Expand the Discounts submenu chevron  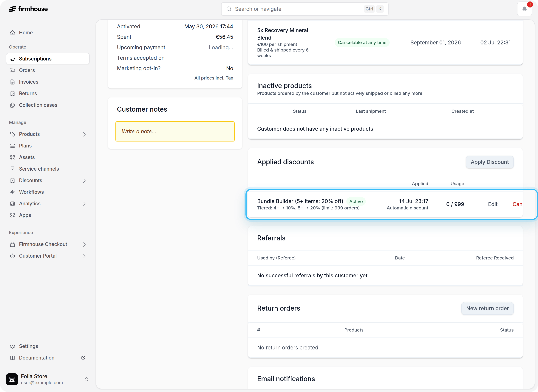pos(84,181)
